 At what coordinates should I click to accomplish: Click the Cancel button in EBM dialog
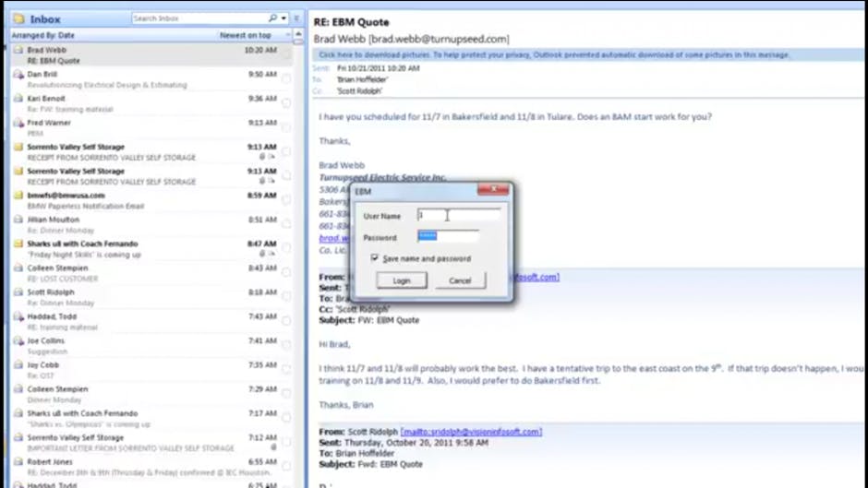460,280
